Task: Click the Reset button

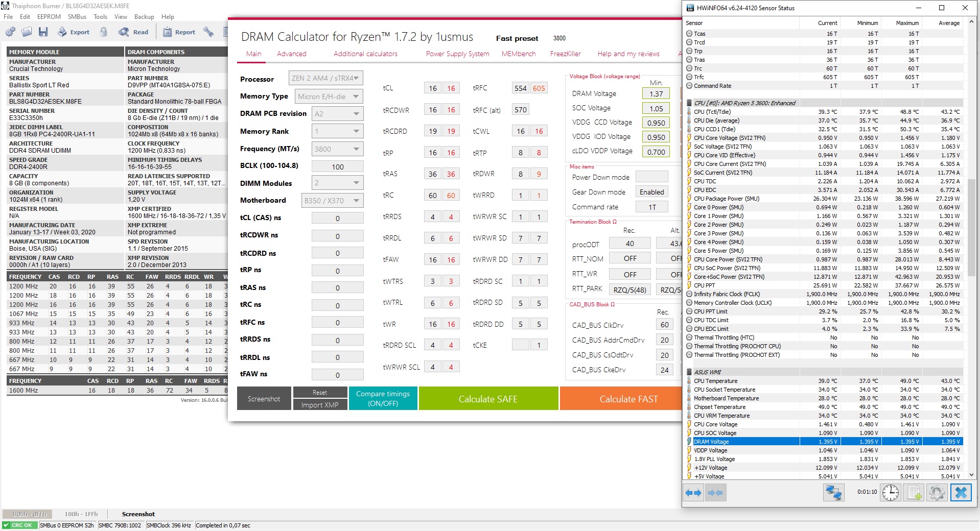Action: [320, 392]
